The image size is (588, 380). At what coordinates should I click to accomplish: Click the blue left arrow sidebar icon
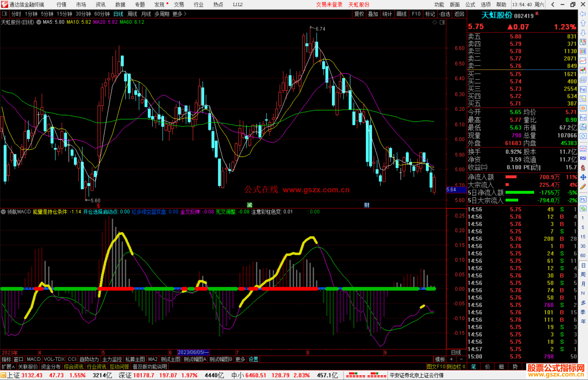(583, 14)
